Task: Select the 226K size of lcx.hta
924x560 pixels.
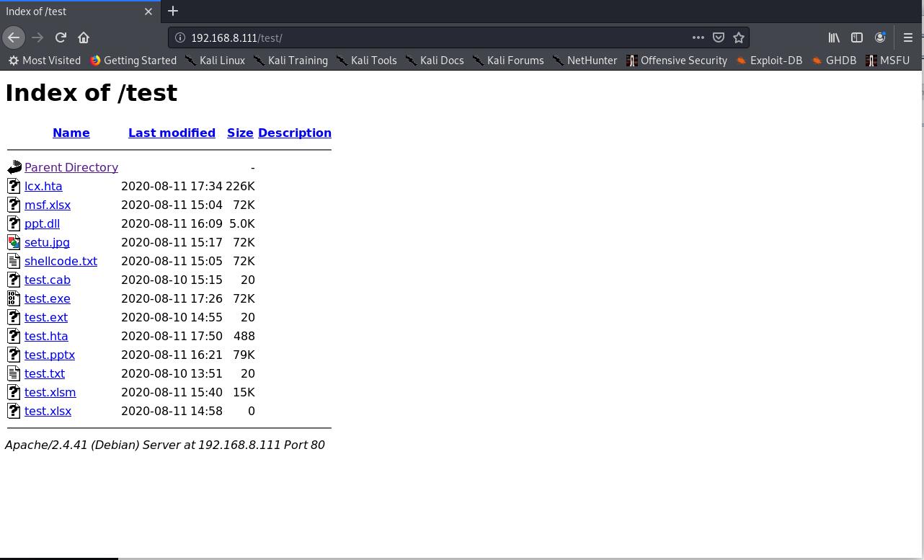Action: pos(240,186)
